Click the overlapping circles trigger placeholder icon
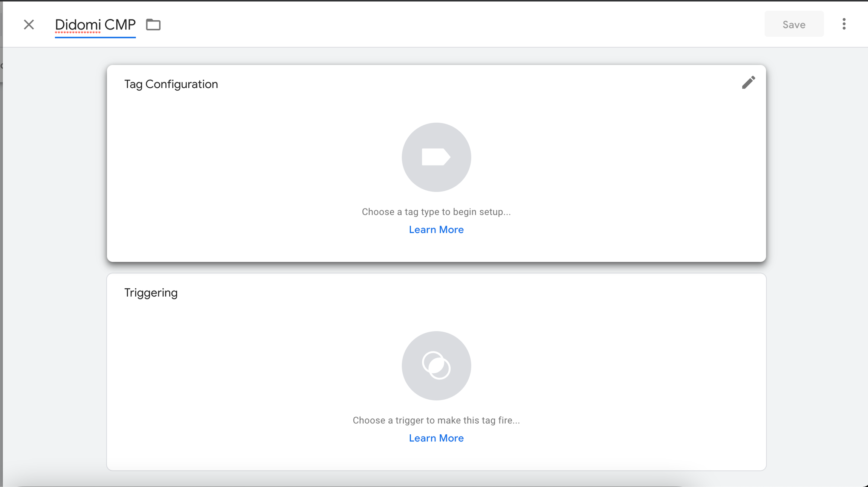This screenshot has height=487, width=868. tap(436, 365)
